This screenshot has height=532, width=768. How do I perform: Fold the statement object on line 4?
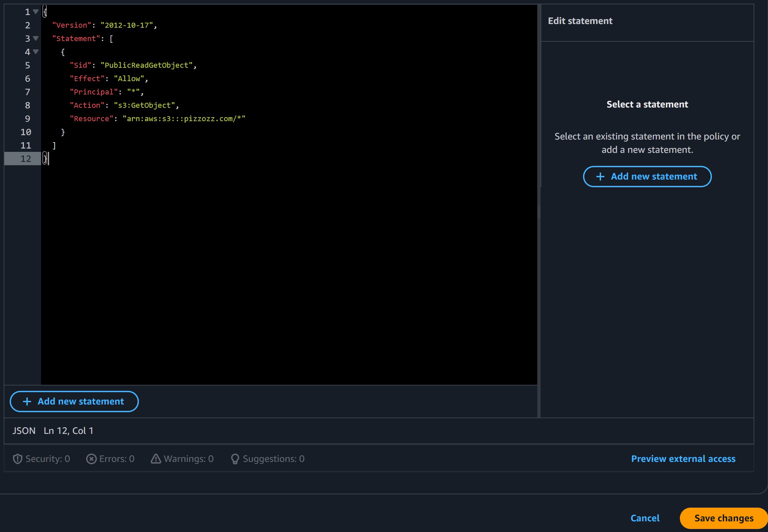click(x=36, y=52)
